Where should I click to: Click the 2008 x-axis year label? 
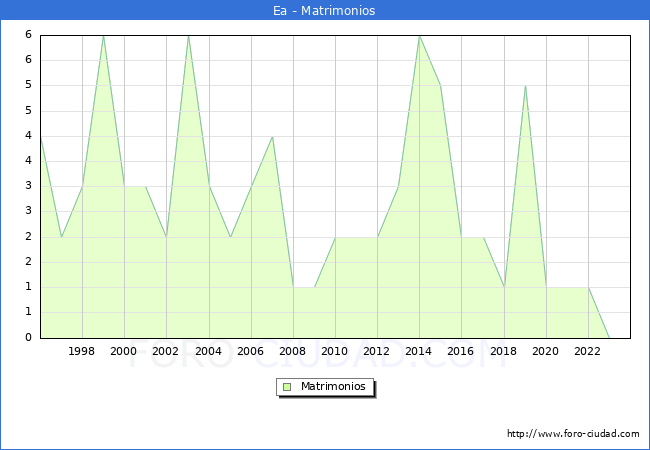coord(293,351)
